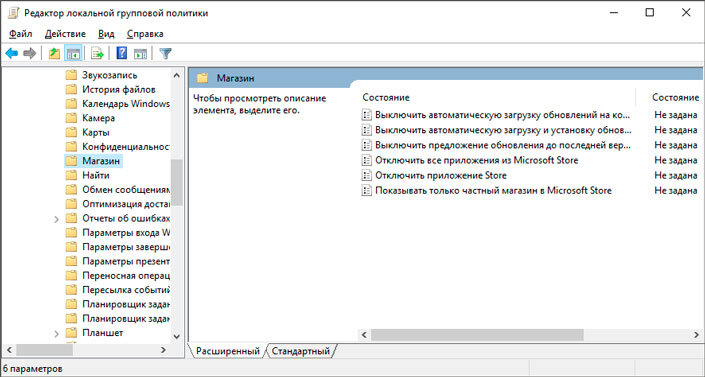This screenshot has height=377, width=705.
Task: Click policy icon of Показывать только частный магазин
Action: [367, 191]
